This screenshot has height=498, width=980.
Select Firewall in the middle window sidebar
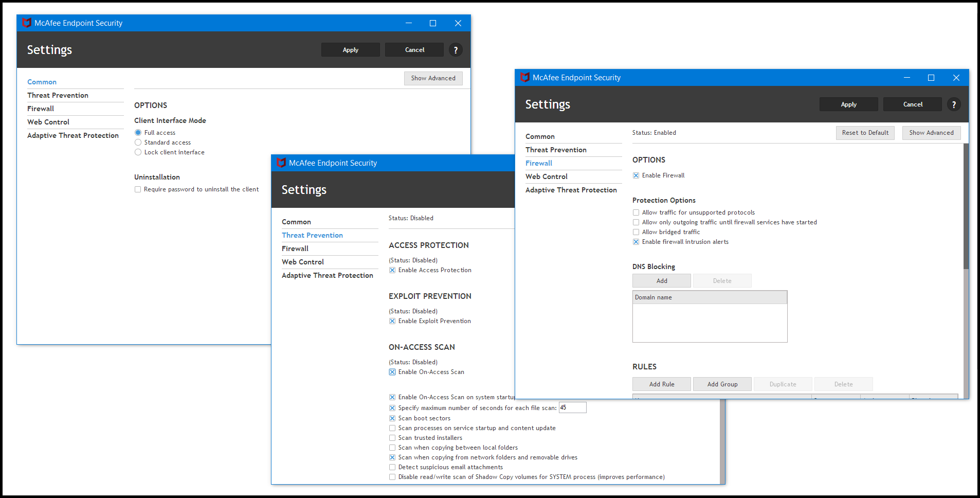pos(295,248)
